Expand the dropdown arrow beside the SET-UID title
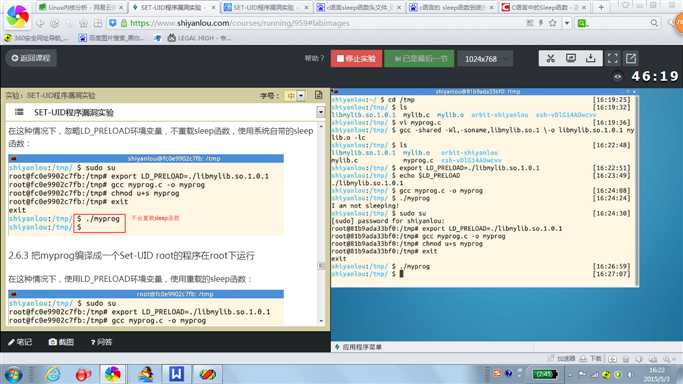This screenshot has height=384, width=683. 321,112
